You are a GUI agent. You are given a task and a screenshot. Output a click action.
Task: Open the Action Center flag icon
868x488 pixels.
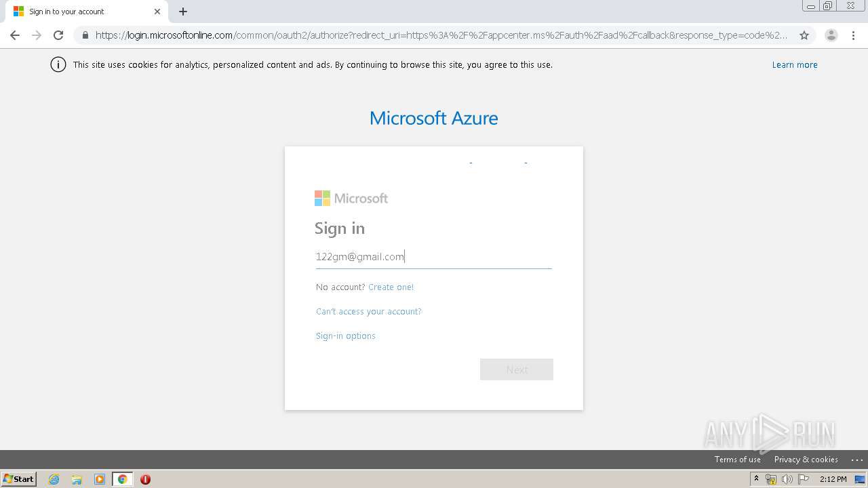pyautogui.click(x=804, y=479)
